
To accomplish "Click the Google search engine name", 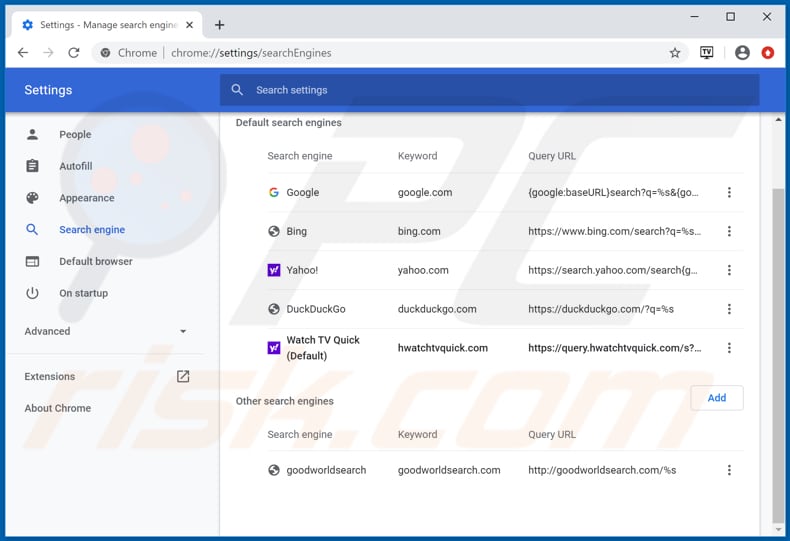I will (x=302, y=192).
